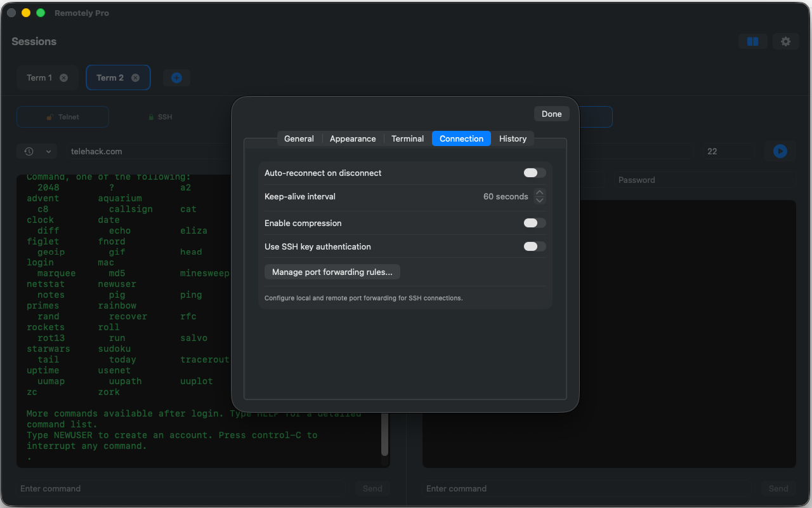Click the 60 seconds value
The height and width of the screenshot is (508, 812).
coord(506,196)
